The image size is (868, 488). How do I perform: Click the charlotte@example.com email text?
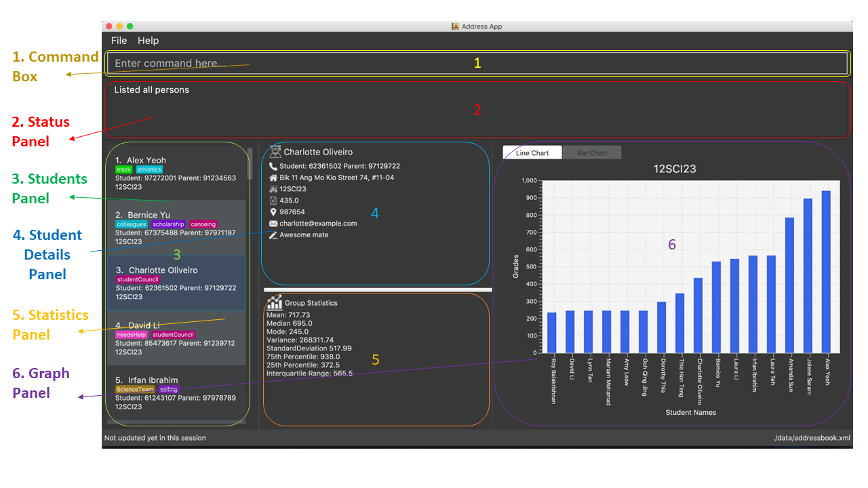(x=318, y=224)
